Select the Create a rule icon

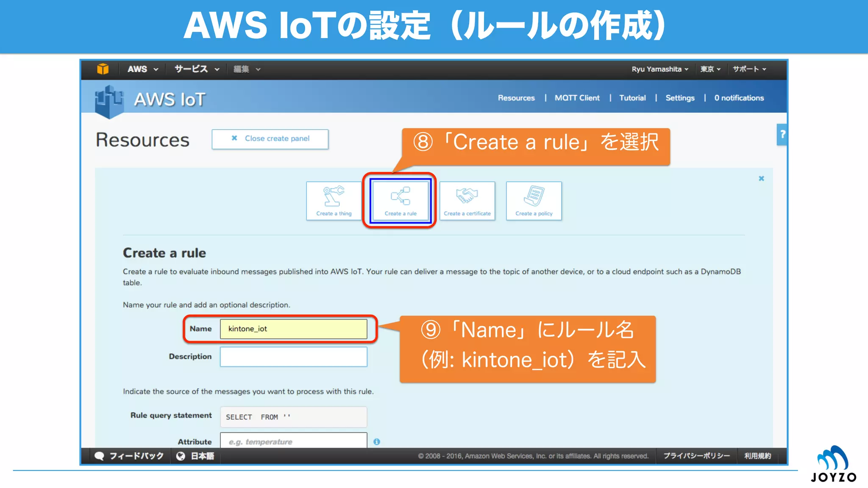[401, 201]
